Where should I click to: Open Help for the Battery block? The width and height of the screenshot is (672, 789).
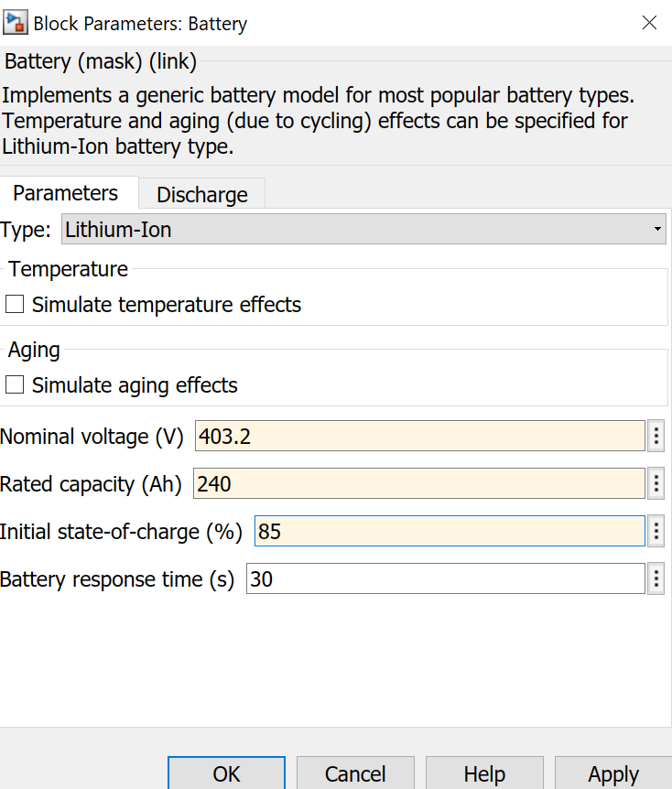pos(484,774)
